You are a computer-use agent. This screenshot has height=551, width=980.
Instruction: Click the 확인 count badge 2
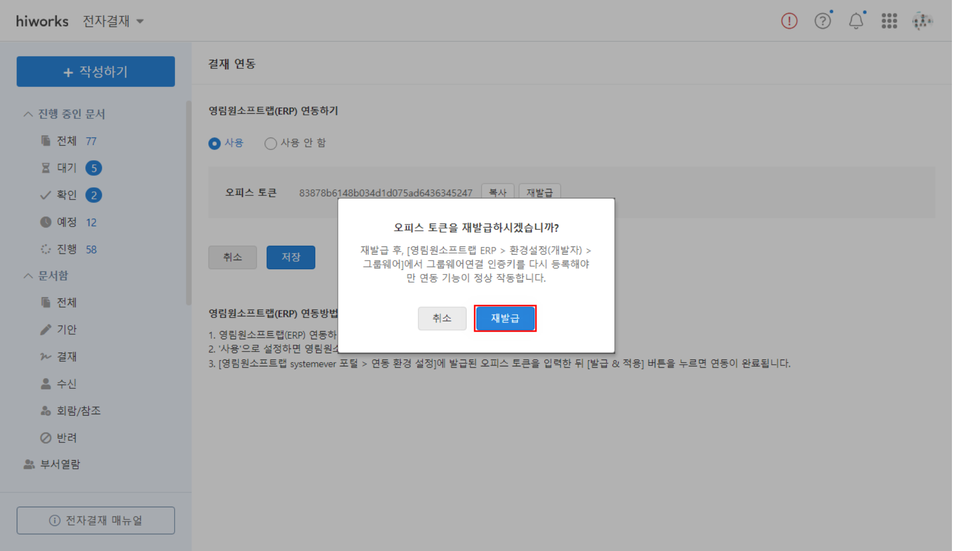(x=94, y=195)
